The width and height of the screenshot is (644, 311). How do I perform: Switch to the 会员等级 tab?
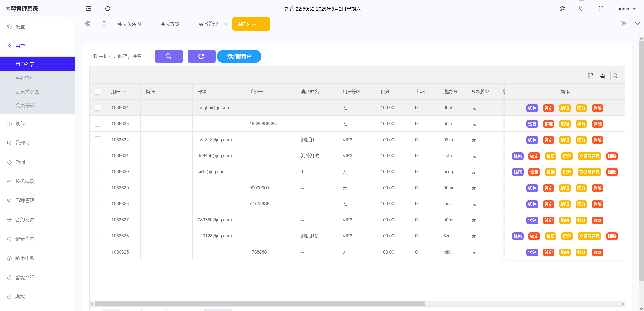click(x=170, y=24)
